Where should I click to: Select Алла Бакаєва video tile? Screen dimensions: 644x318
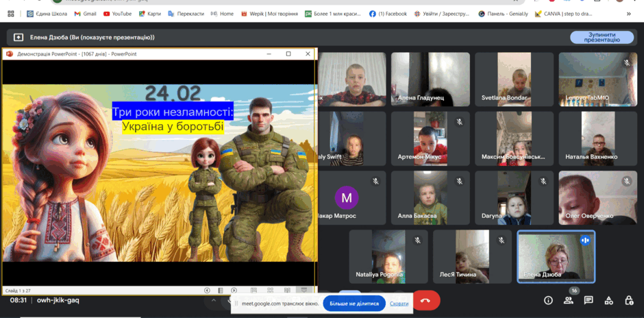(430, 197)
